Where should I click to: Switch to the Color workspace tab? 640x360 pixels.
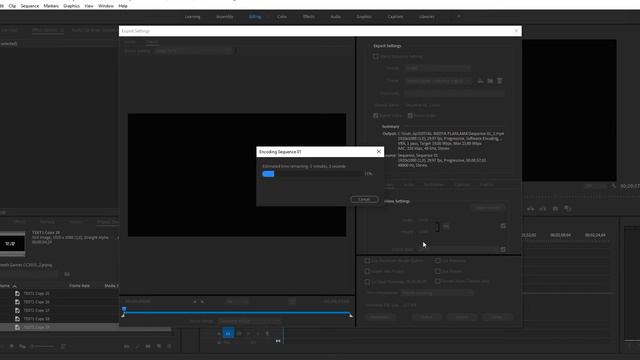[x=282, y=17]
